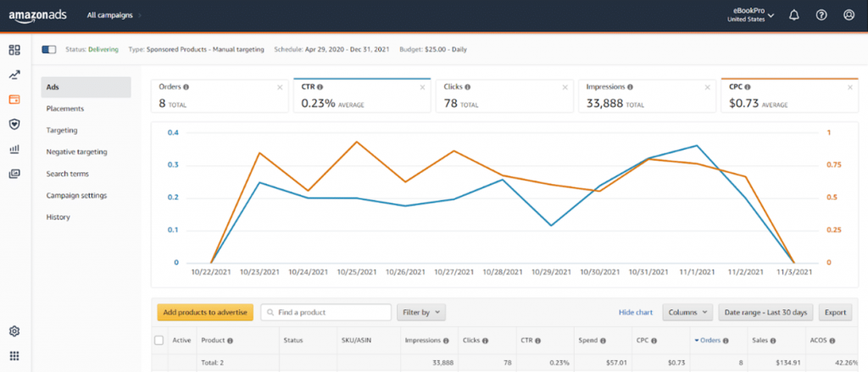This screenshot has height=372, width=868.
Task: Click the SKU/ASIN column header
Action: point(357,341)
